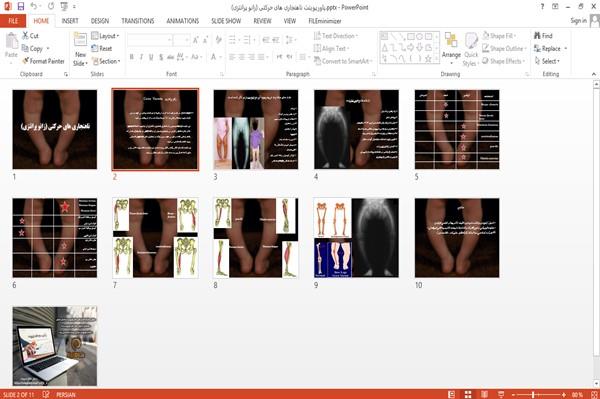600x399 pixels.
Task: Reset the slide layout
Action: 102,48
